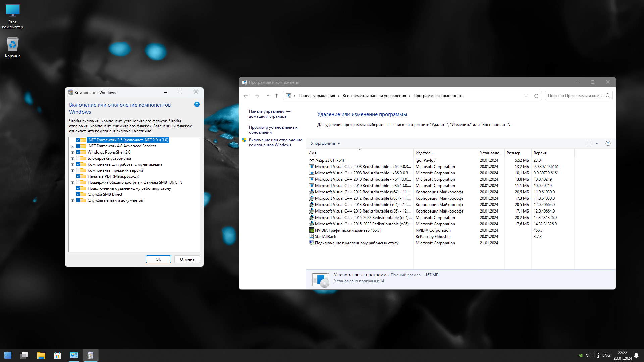Select the NVIDIA graphics driver entry
This screenshot has width=644, height=362.
tap(348, 230)
